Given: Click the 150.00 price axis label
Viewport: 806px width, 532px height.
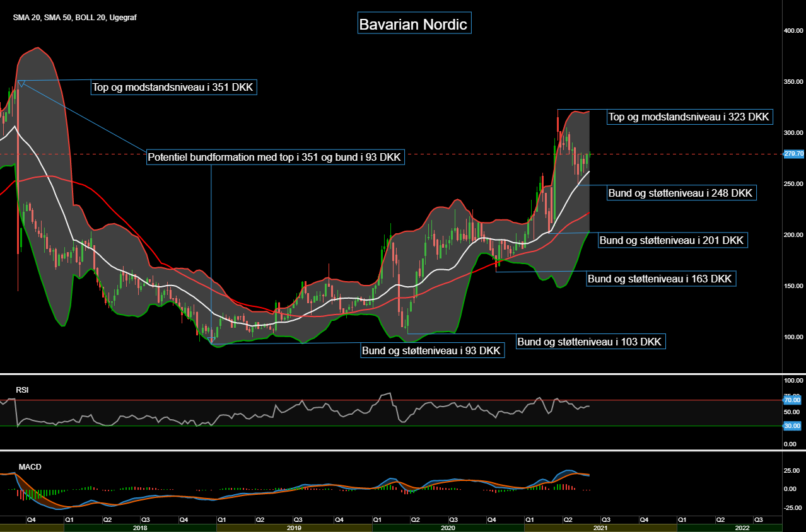Looking at the screenshot, I should pos(793,286).
